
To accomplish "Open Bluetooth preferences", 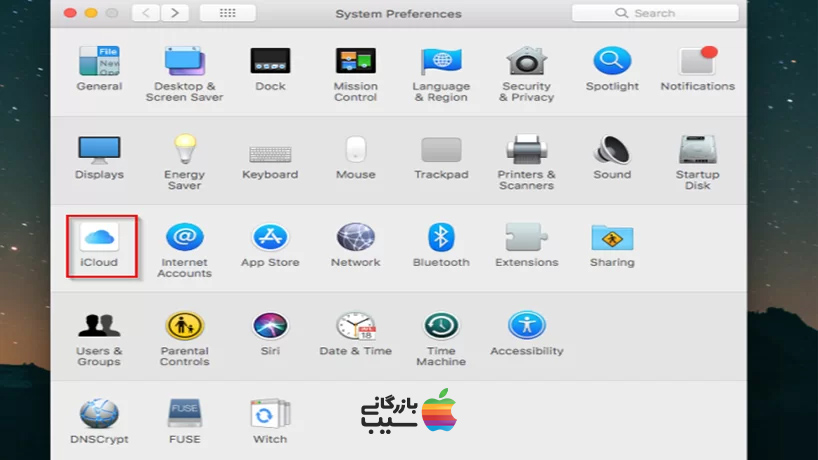I will coord(441,245).
